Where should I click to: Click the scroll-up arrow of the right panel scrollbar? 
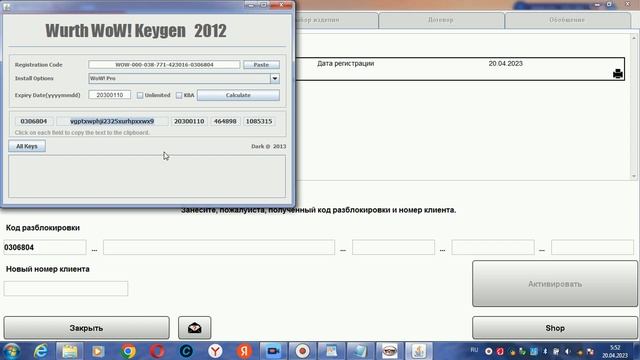point(634,38)
